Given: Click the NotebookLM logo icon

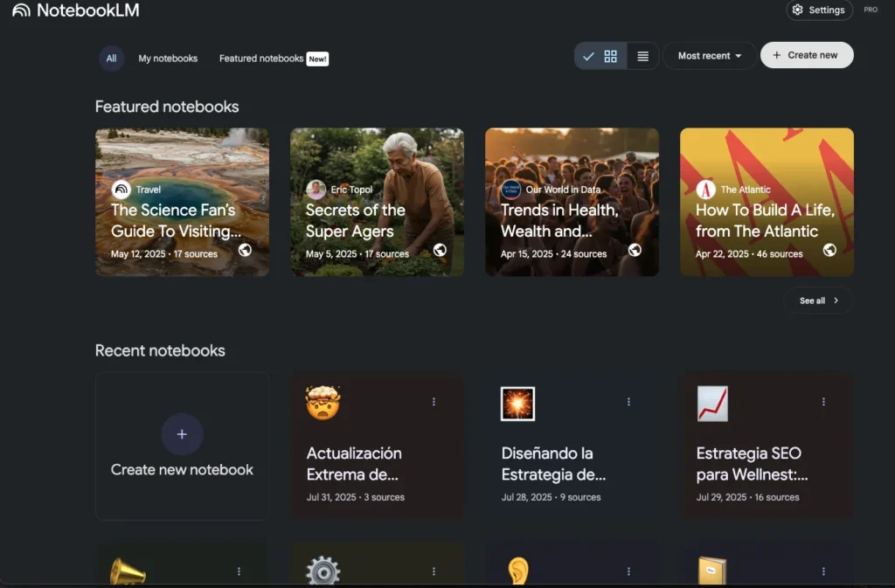Looking at the screenshot, I should tap(21, 10).
